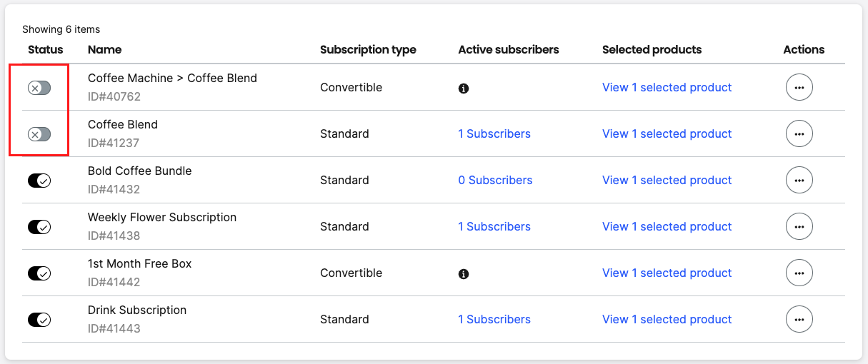Open 1 Subscribers link for Coffee Blend ID#41237

point(494,133)
